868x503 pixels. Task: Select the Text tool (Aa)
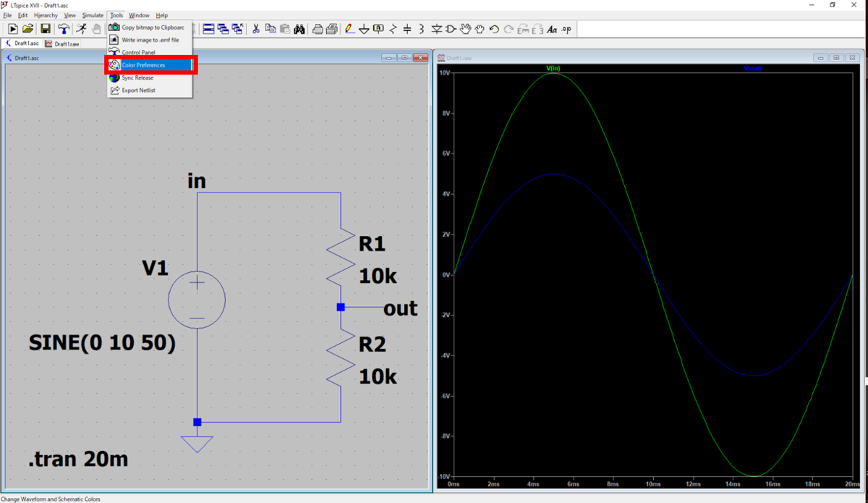pos(551,29)
